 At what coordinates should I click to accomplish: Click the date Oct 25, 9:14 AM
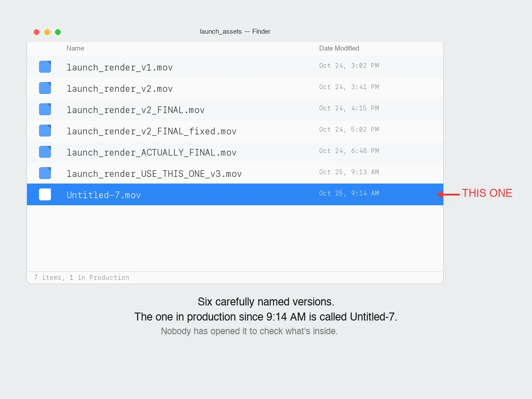pyautogui.click(x=349, y=193)
